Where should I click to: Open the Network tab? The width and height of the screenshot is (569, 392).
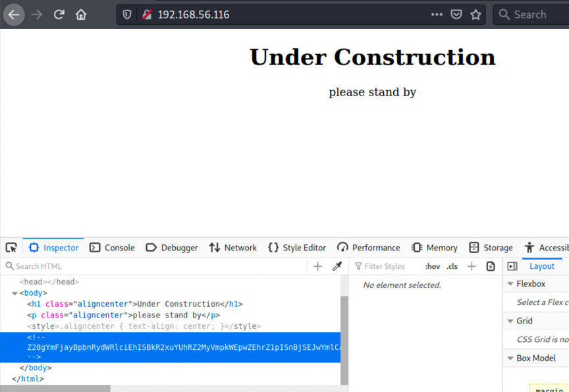(x=232, y=248)
